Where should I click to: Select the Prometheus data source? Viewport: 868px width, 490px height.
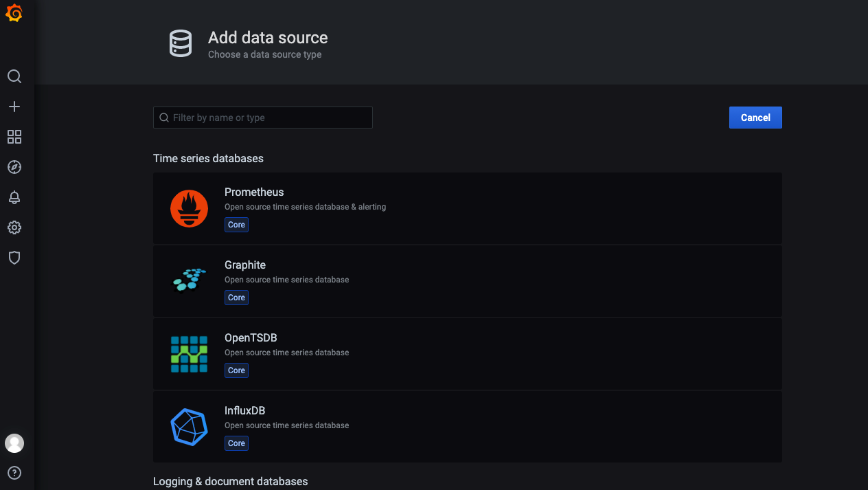[x=468, y=208]
